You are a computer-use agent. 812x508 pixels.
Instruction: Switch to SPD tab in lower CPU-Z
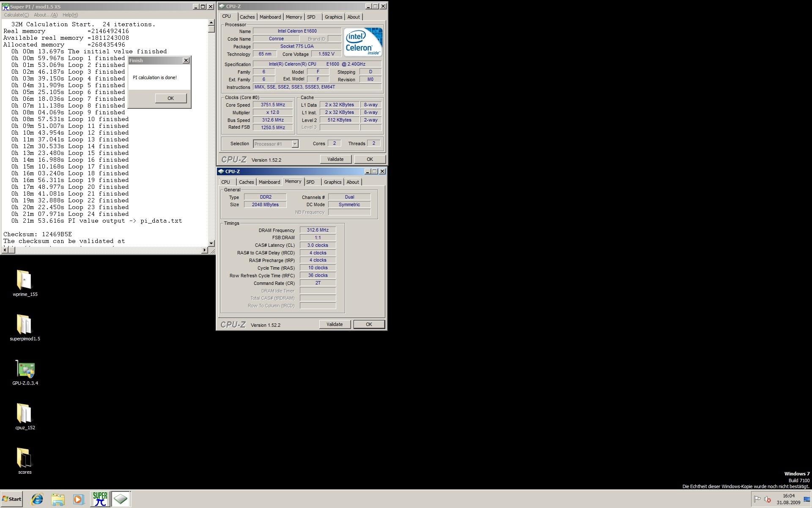pos(310,182)
